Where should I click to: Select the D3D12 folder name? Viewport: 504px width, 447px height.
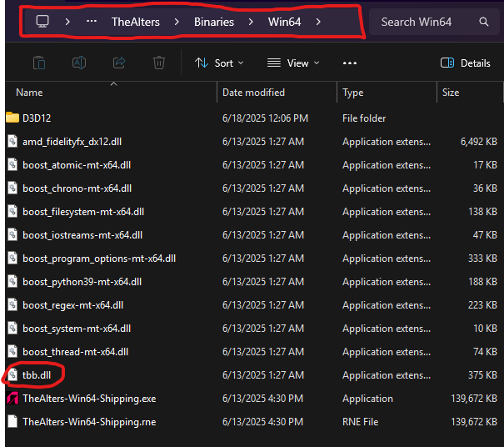point(37,118)
